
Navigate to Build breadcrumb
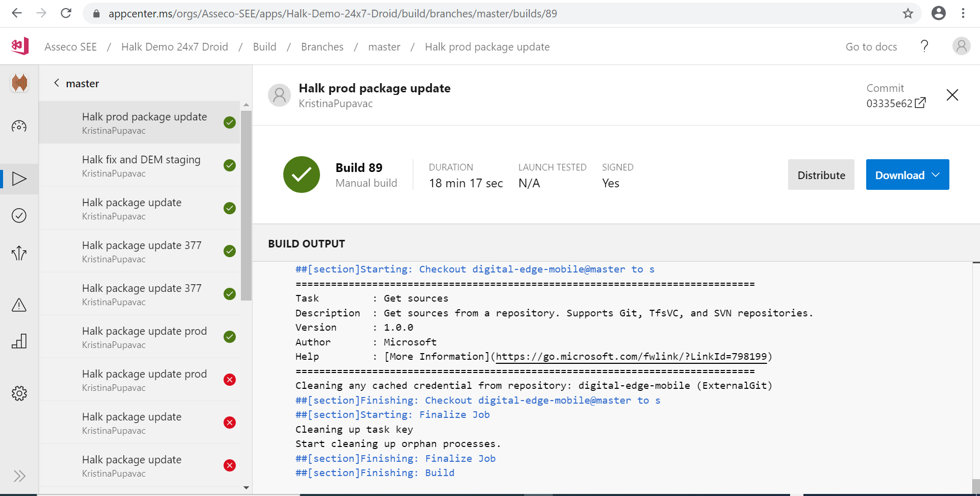264,46
